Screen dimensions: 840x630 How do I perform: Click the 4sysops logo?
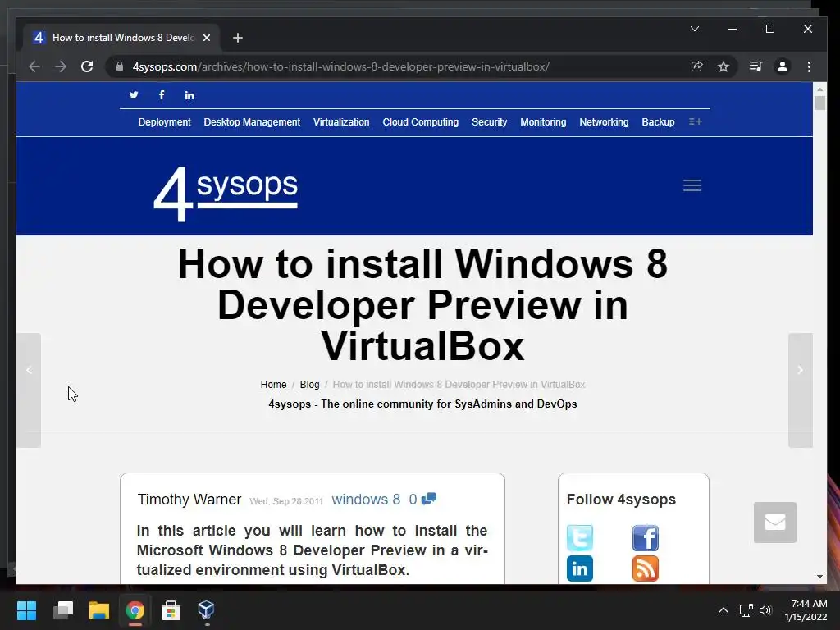click(x=226, y=194)
